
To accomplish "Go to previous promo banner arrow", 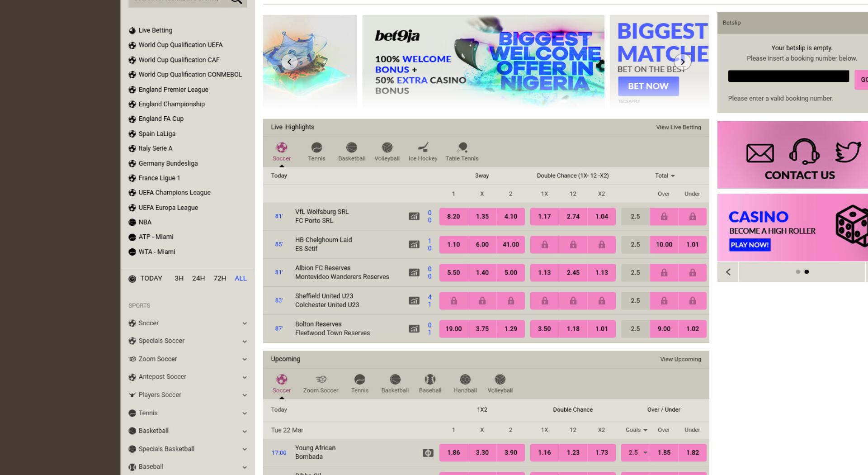I will (289, 62).
